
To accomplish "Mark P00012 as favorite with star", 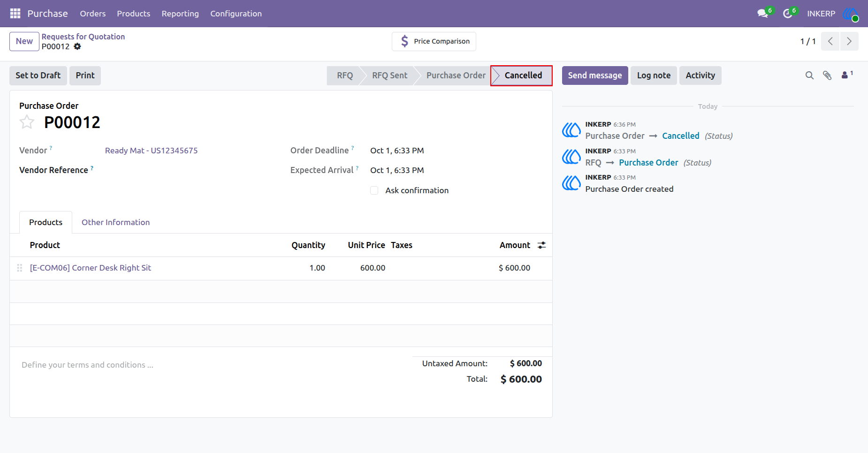I will (x=27, y=122).
